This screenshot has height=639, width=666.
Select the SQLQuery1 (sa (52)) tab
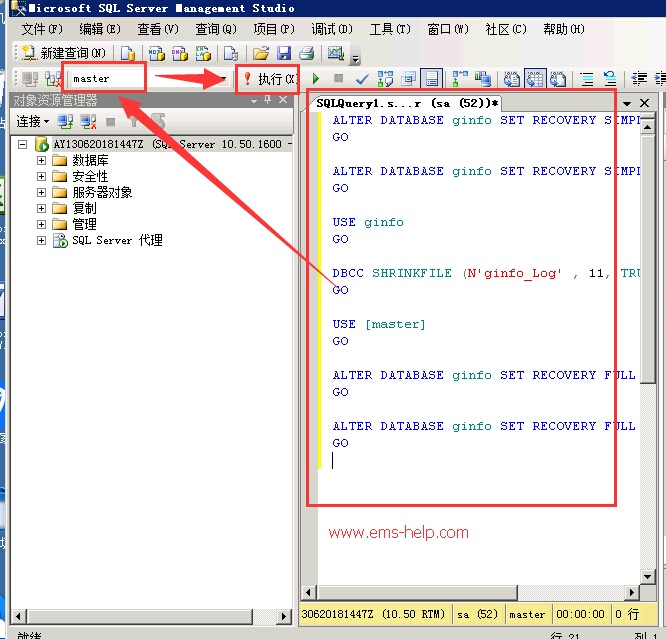click(x=406, y=103)
